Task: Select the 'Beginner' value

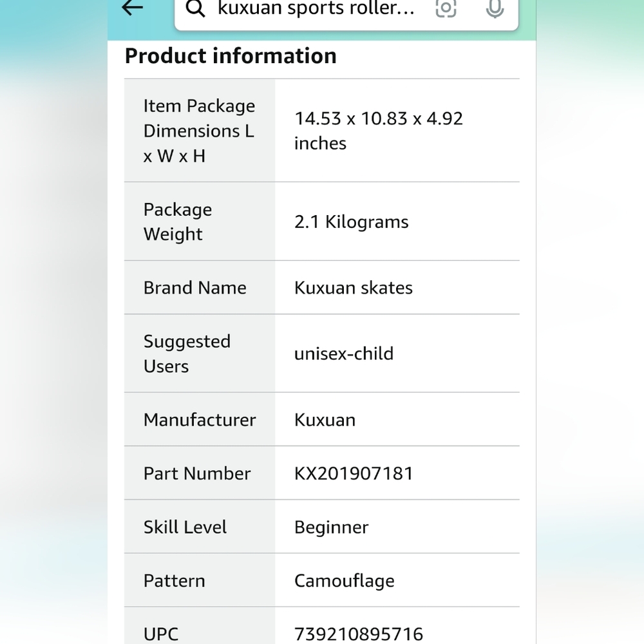Action: click(x=331, y=527)
